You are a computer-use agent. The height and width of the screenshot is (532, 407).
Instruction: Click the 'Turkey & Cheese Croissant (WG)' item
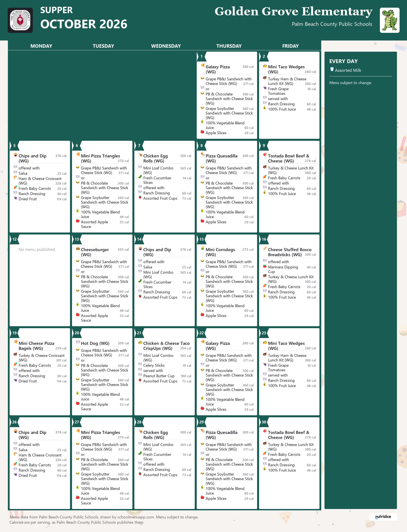(41, 358)
